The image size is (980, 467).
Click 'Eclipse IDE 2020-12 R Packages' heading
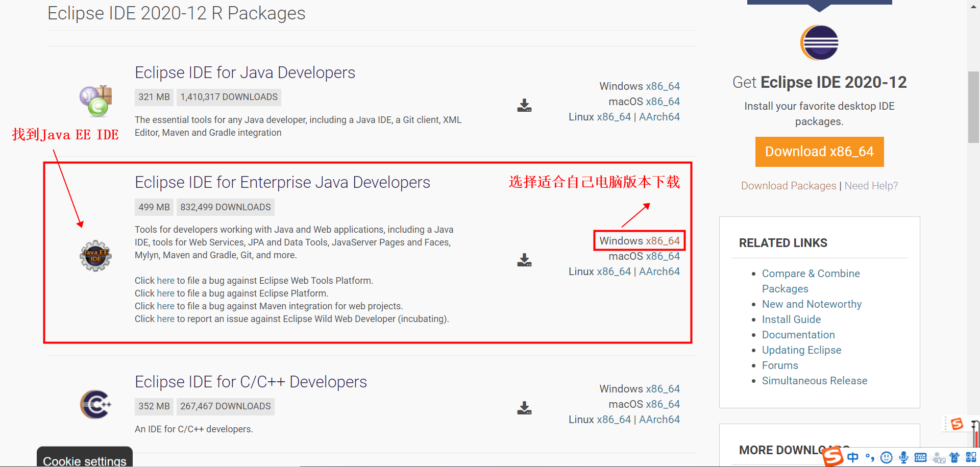176,13
